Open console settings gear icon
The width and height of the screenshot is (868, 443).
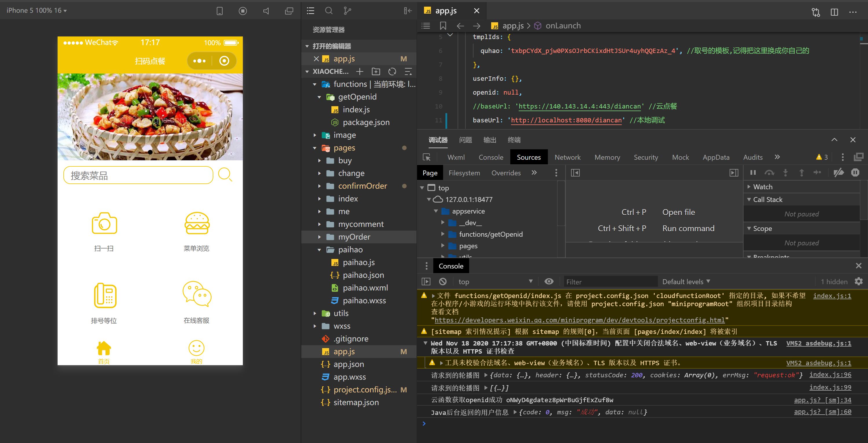pyautogui.click(x=858, y=282)
